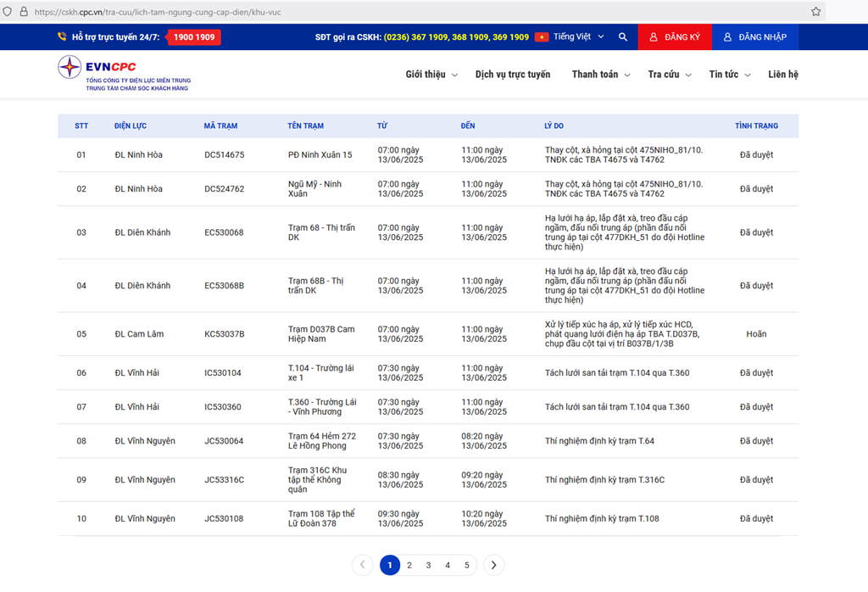Go to page 2
The height and width of the screenshot is (592, 868).
pos(409,566)
